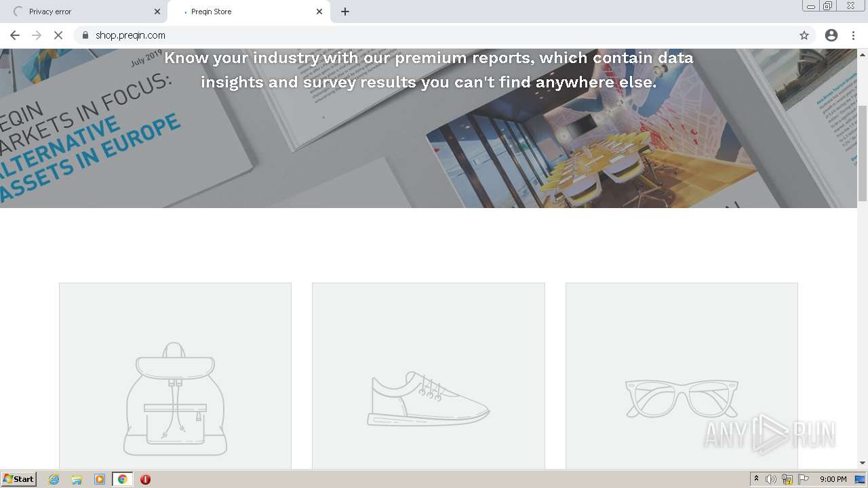Click the scrollbar up arrow
Screen dimensions: 868x488
[863, 54]
